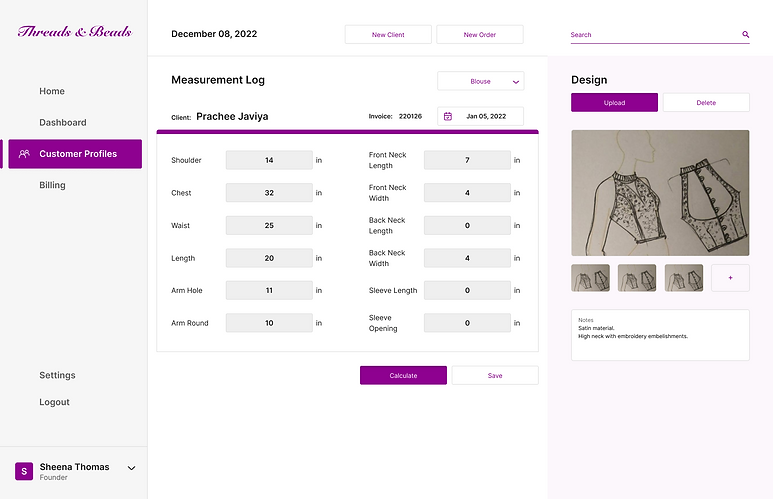Click the Upload design button

pyautogui.click(x=614, y=103)
